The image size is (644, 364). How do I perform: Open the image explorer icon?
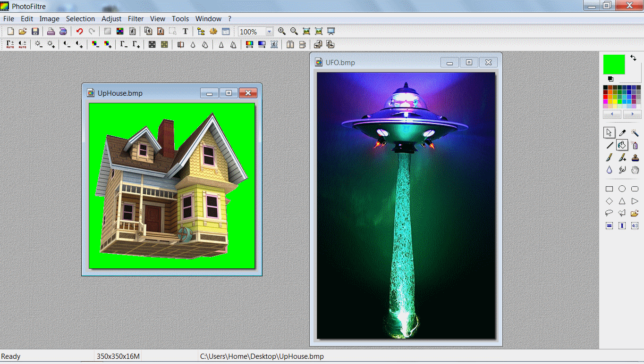click(x=201, y=32)
